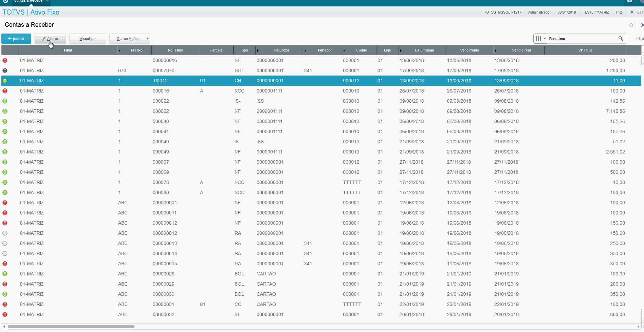Click green status icon of título 000069 row
The height and width of the screenshot is (332, 644).
5,172
